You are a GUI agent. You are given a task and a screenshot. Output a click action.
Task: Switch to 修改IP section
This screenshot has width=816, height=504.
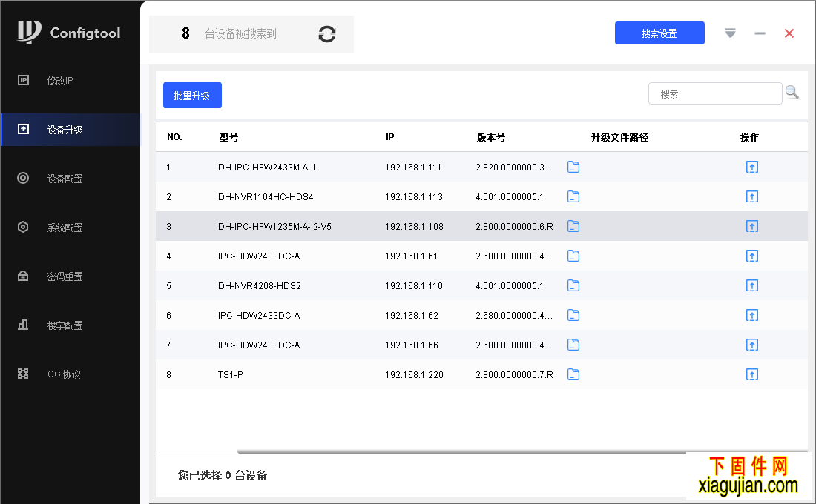[x=70, y=81]
